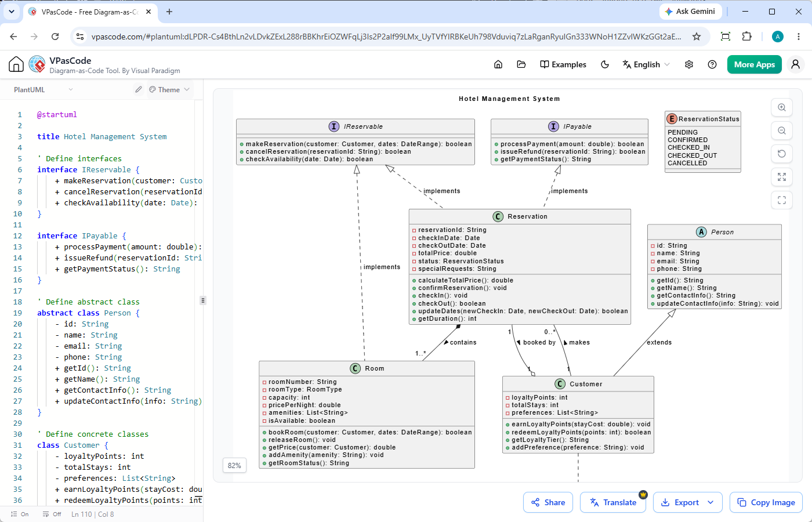Click the 'booked by' relationship label
The height and width of the screenshot is (522, 812).
click(x=539, y=342)
